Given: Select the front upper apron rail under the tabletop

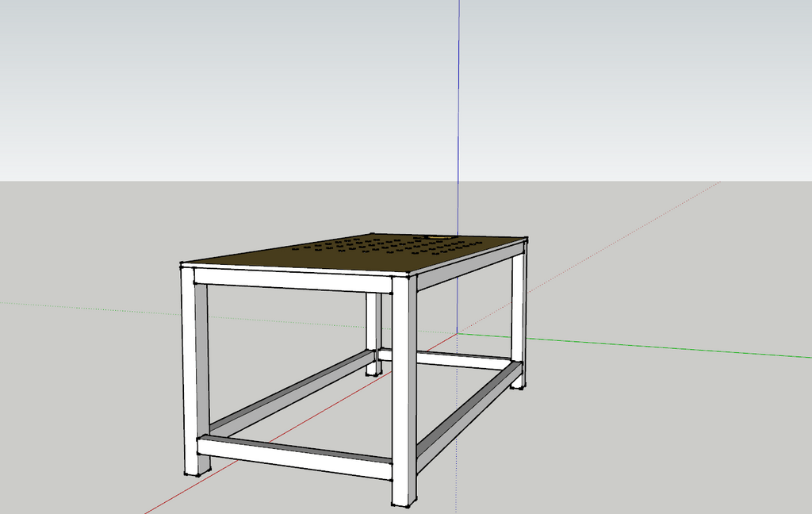Looking at the screenshot, I should tap(293, 280).
